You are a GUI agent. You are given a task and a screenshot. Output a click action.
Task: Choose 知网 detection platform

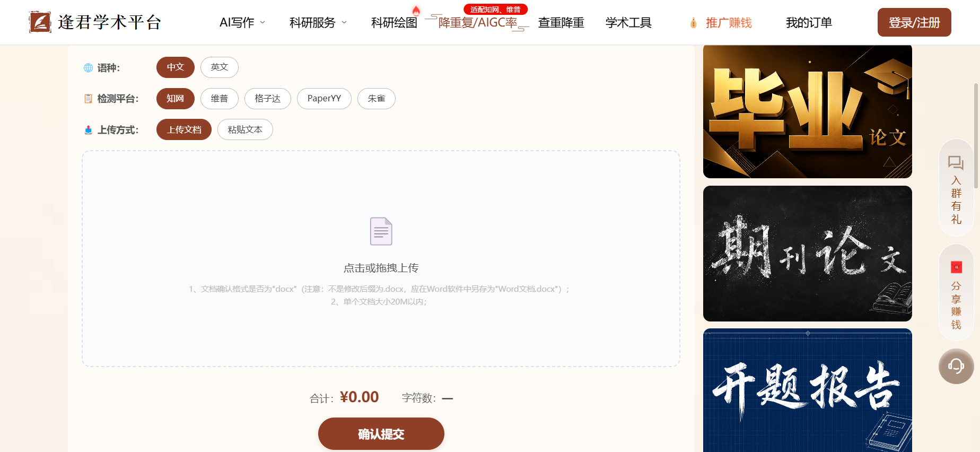[x=176, y=99]
